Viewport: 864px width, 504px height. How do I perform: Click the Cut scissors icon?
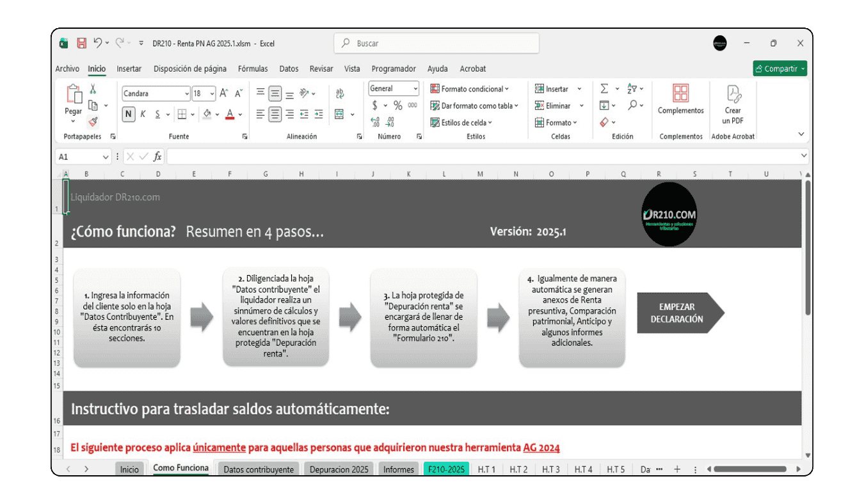[x=93, y=89]
